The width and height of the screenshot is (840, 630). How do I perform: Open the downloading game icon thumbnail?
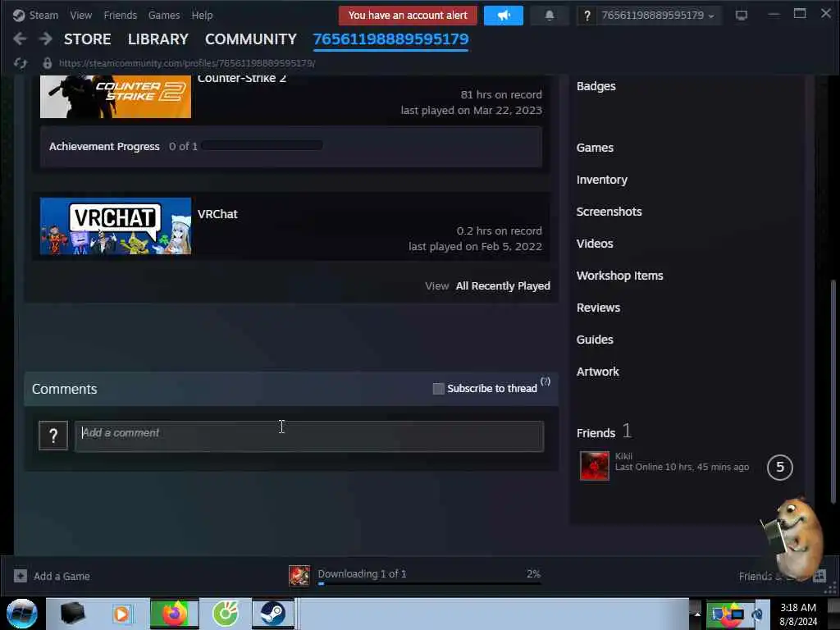299,575
